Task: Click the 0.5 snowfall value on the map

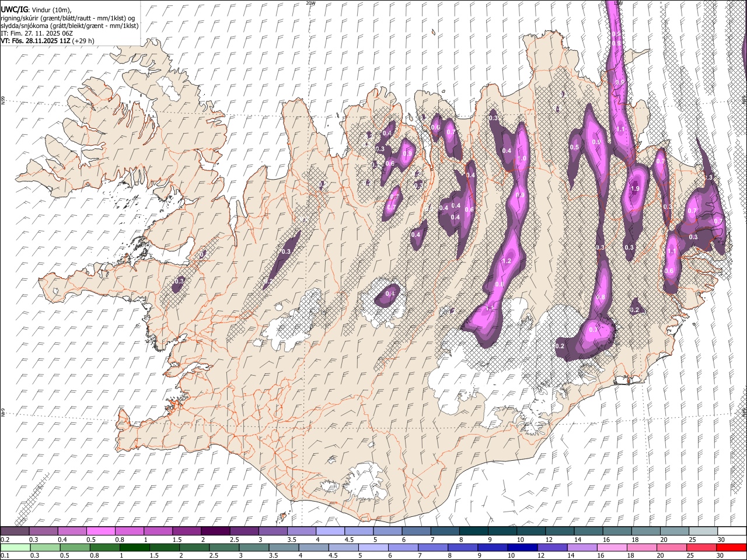Action: tap(574, 147)
